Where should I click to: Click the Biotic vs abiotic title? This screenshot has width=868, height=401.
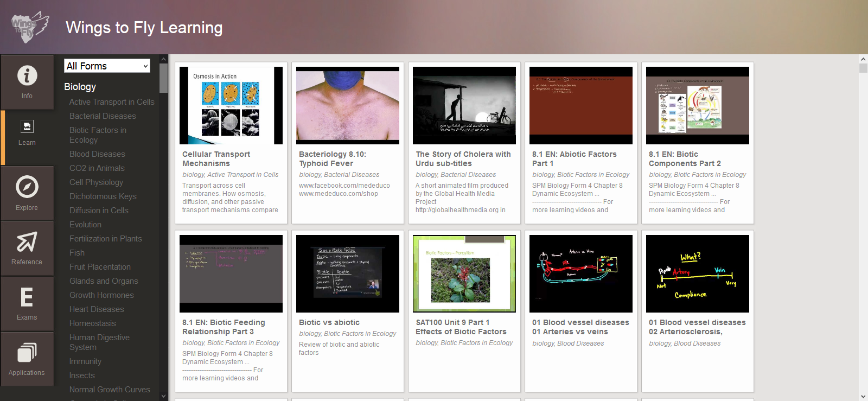[x=329, y=322]
